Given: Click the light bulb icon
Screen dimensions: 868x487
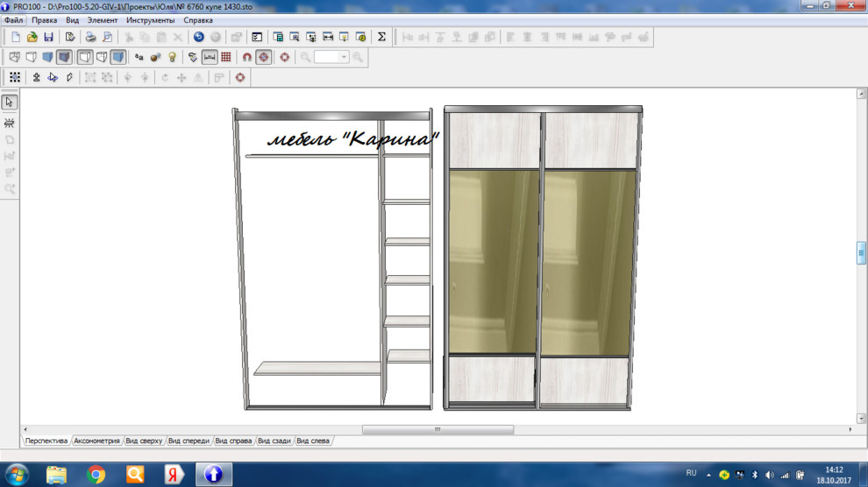Looking at the screenshot, I should pyautogui.click(x=172, y=57).
